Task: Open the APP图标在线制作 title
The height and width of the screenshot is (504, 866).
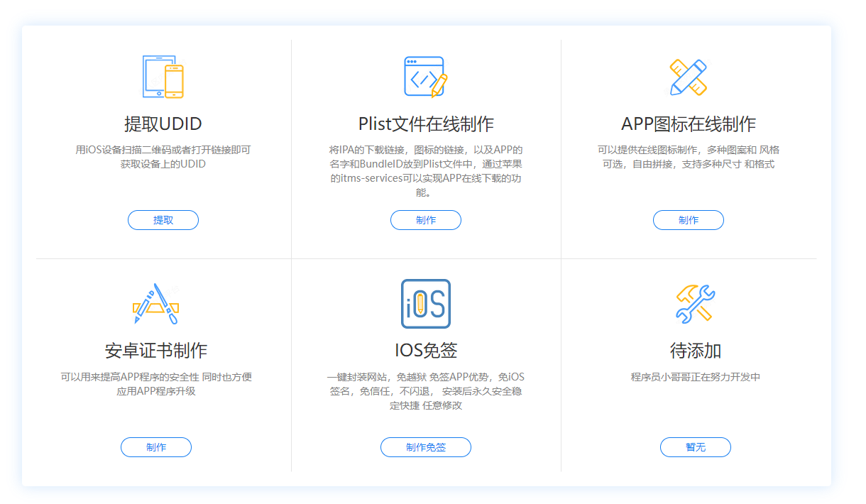Action: point(689,124)
